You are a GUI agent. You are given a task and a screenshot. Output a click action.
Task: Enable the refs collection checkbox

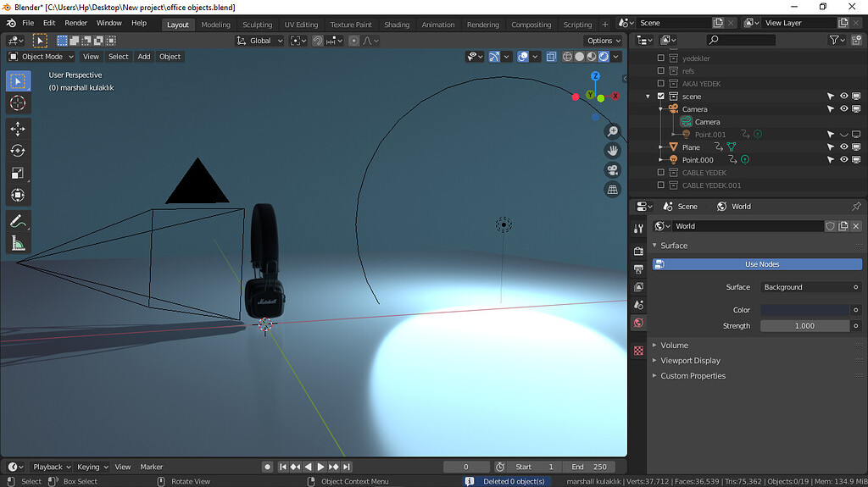pos(660,71)
